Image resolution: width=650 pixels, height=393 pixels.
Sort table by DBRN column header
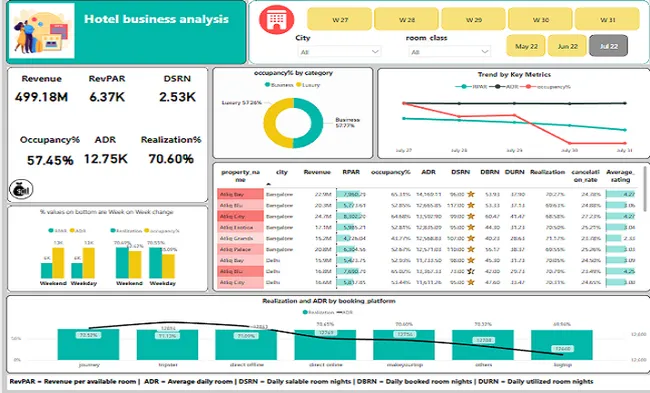[490, 172]
